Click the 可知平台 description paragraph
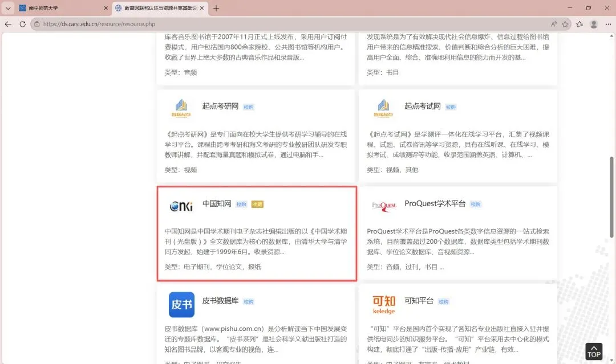The height and width of the screenshot is (364, 616). click(x=458, y=339)
